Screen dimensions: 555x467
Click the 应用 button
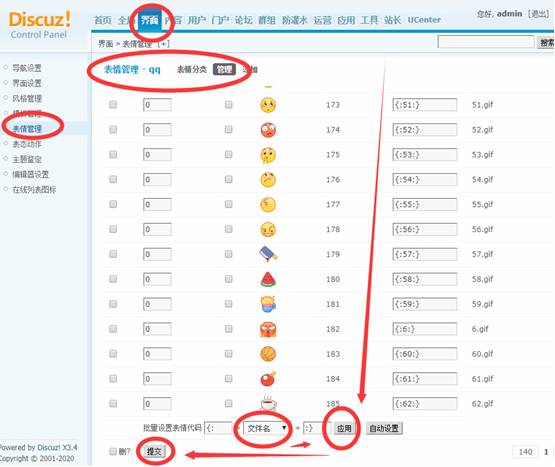[344, 428]
